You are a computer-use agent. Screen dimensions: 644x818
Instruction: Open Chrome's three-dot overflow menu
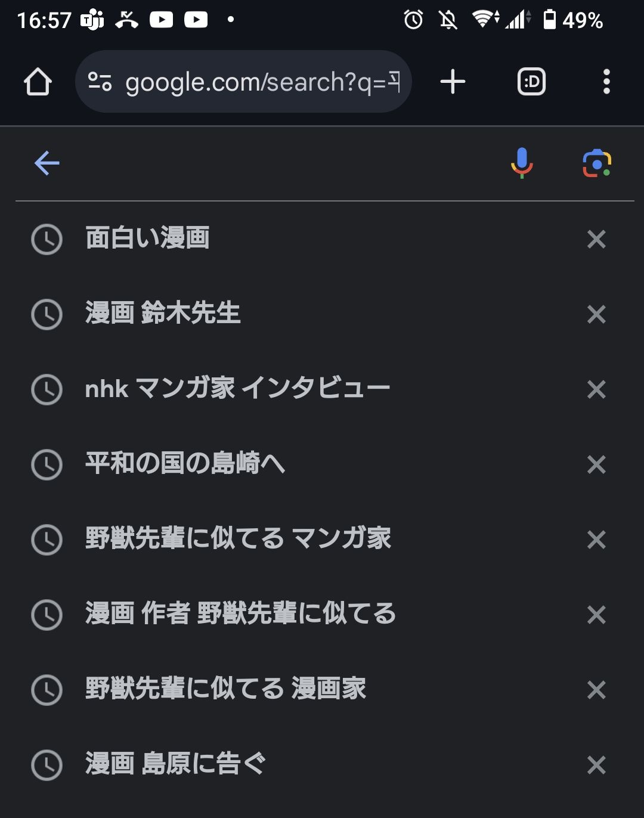pos(606,82)
